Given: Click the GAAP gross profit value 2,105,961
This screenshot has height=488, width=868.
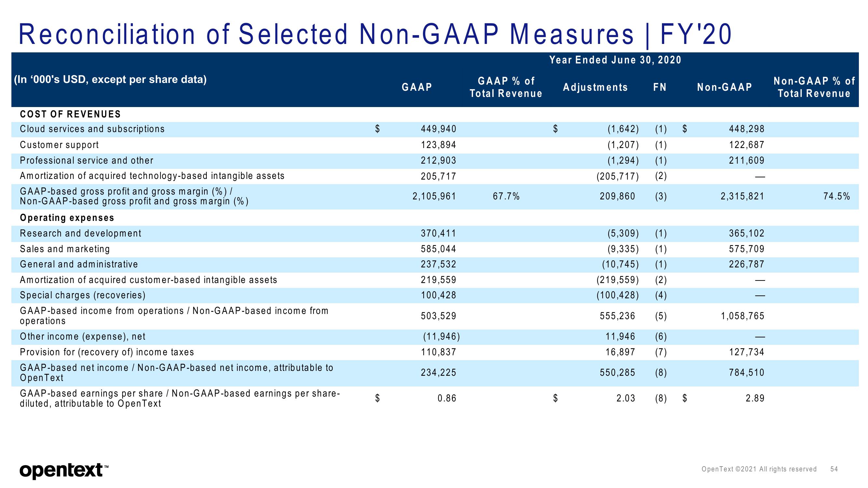Looking at the screenshot, I should pos(434,196).
